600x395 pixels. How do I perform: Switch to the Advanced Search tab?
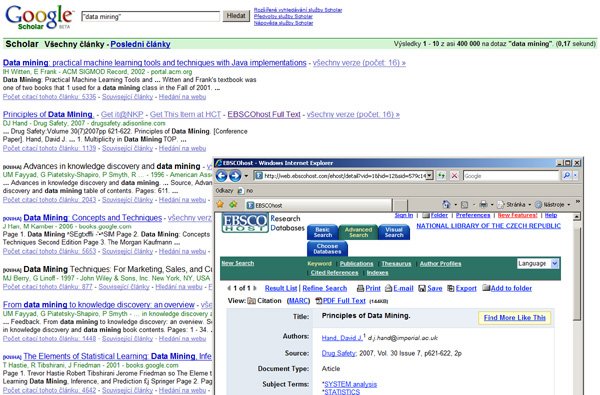[358, 232]
